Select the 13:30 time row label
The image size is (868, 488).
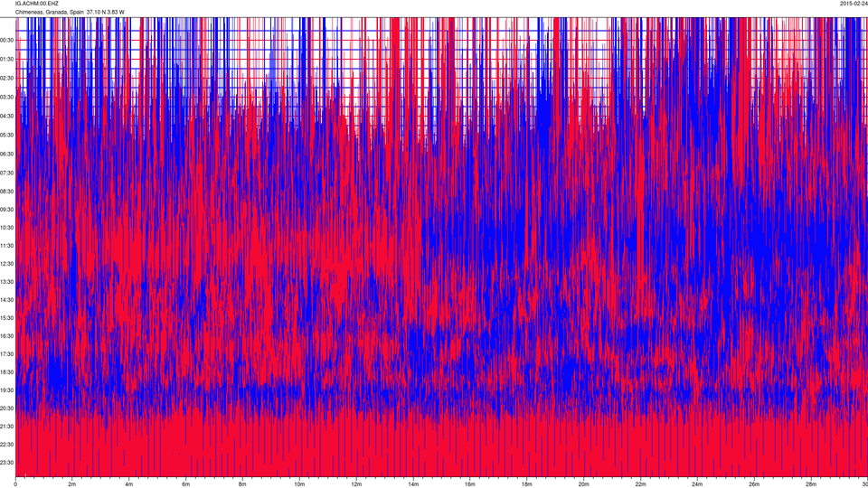(6, 282)
